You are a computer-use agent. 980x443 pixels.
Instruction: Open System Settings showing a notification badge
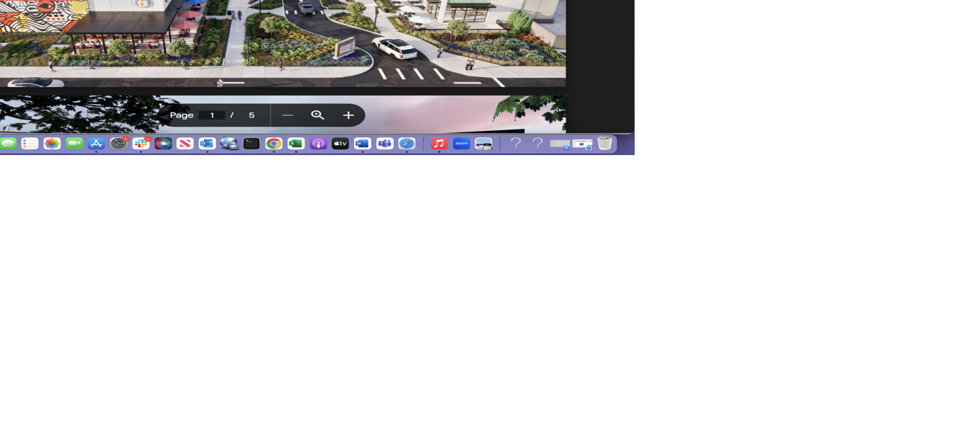coord(118,143)
